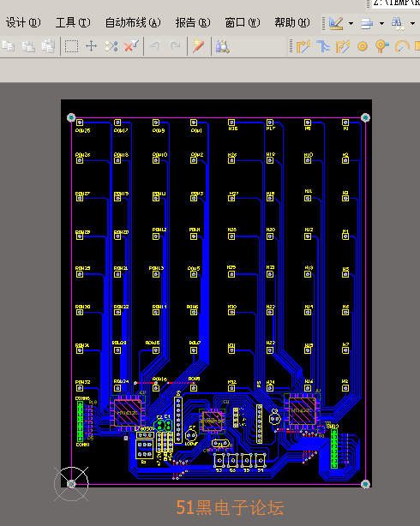Screen dimensions: 420x526
Task: Choose the select-inside-area dashed rectangle tool
Action: tap(71, 46)
